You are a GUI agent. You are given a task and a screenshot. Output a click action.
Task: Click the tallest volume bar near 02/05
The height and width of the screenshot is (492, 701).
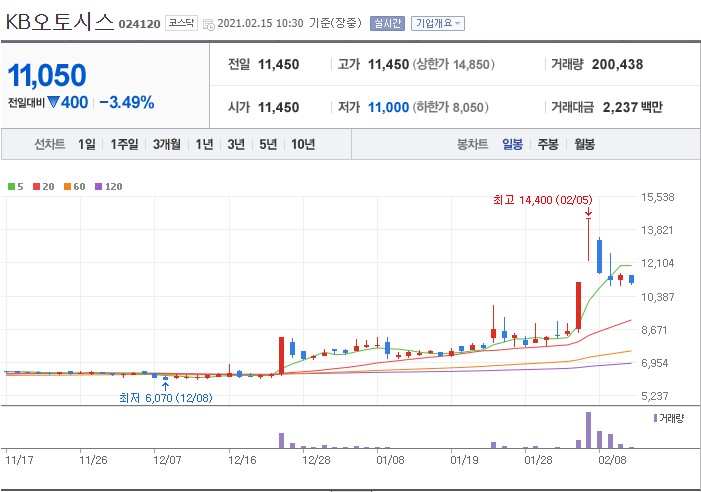pyautogui.click(x=588, y=430)
